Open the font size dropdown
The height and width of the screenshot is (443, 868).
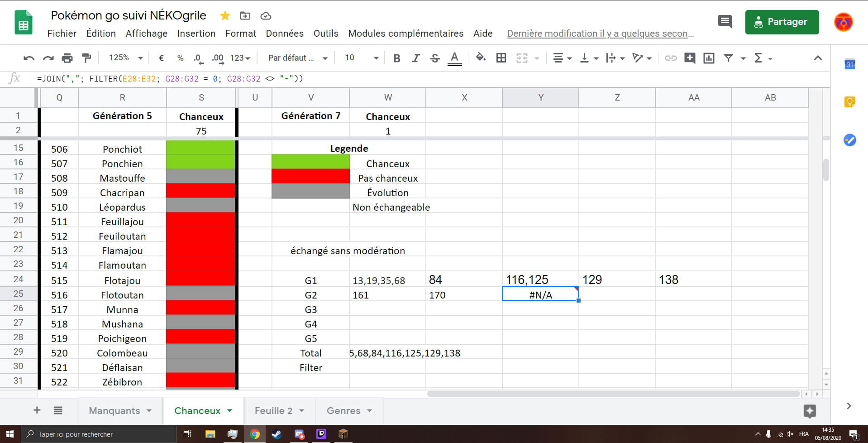tap(362, 58)
